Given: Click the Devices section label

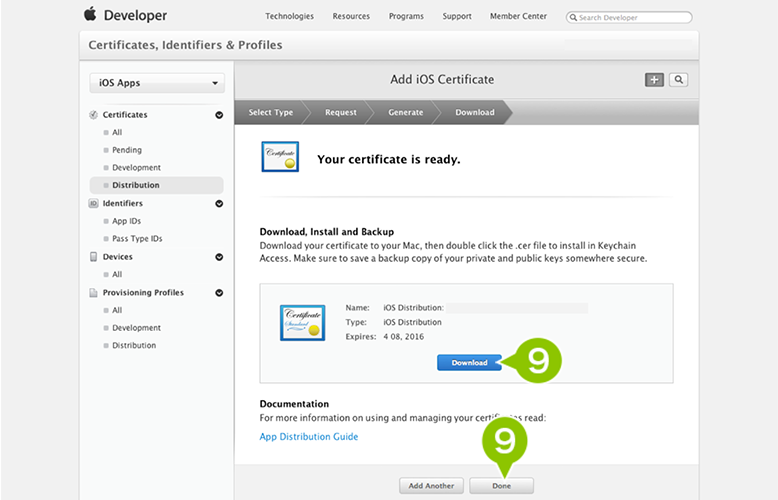Looking at the screenshot, I should point(118,256).
